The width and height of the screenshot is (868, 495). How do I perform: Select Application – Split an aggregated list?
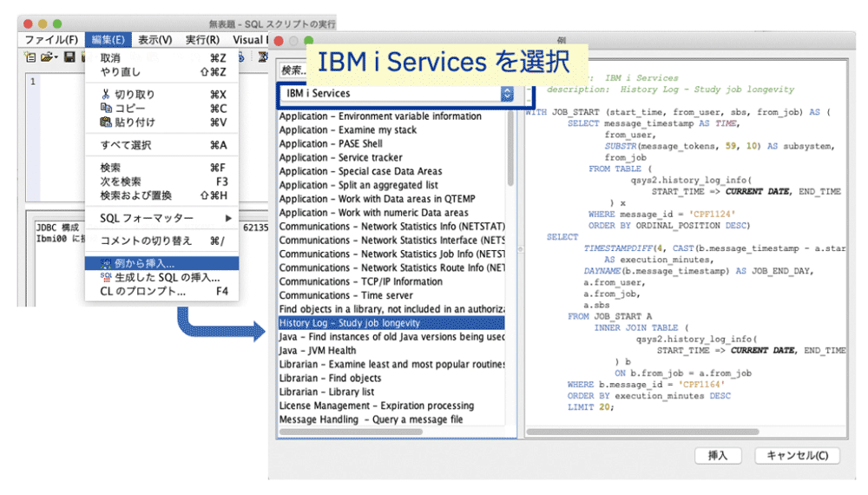tap(391, 186)
